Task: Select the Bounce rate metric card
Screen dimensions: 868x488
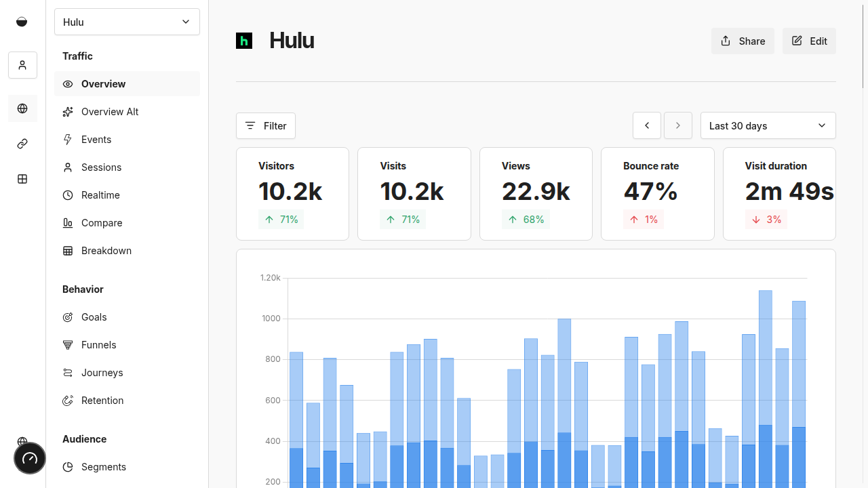Action: 657,194
